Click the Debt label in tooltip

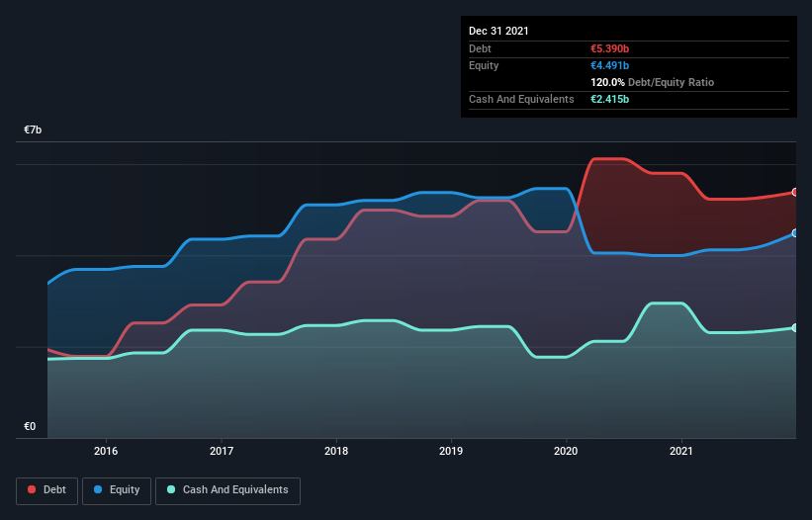(480, 48)
